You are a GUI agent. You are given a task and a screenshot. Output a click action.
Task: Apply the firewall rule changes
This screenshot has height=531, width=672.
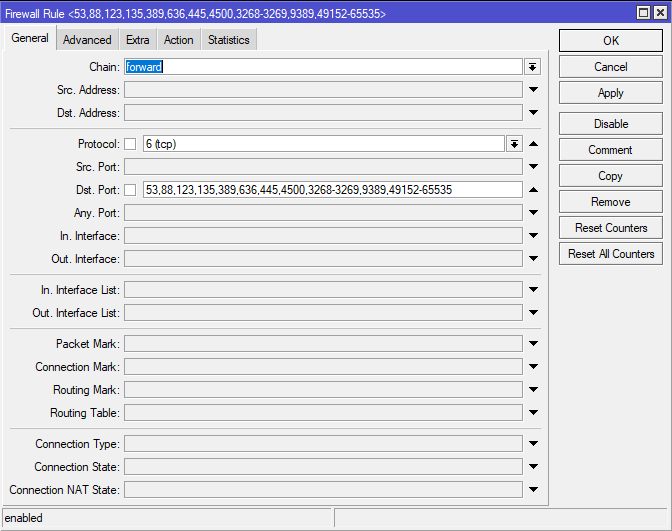click(611, 93)
